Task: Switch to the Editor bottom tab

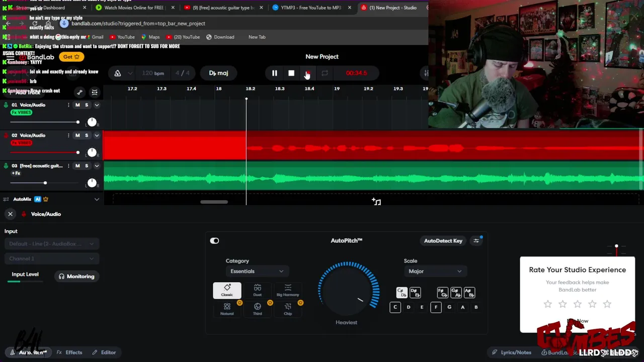Action: coord(104,352)
